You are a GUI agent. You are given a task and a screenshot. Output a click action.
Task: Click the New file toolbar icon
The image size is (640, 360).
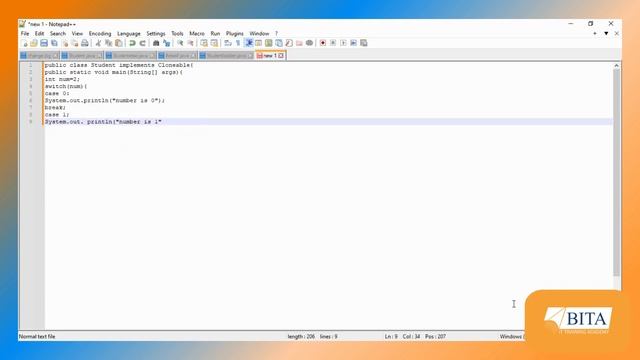(x=24, y=43)
